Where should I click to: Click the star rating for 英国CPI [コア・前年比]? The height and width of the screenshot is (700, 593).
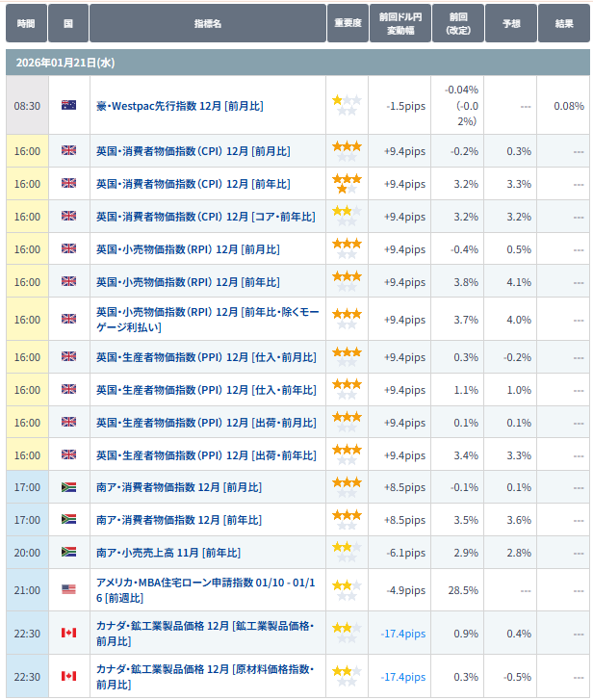347,216
